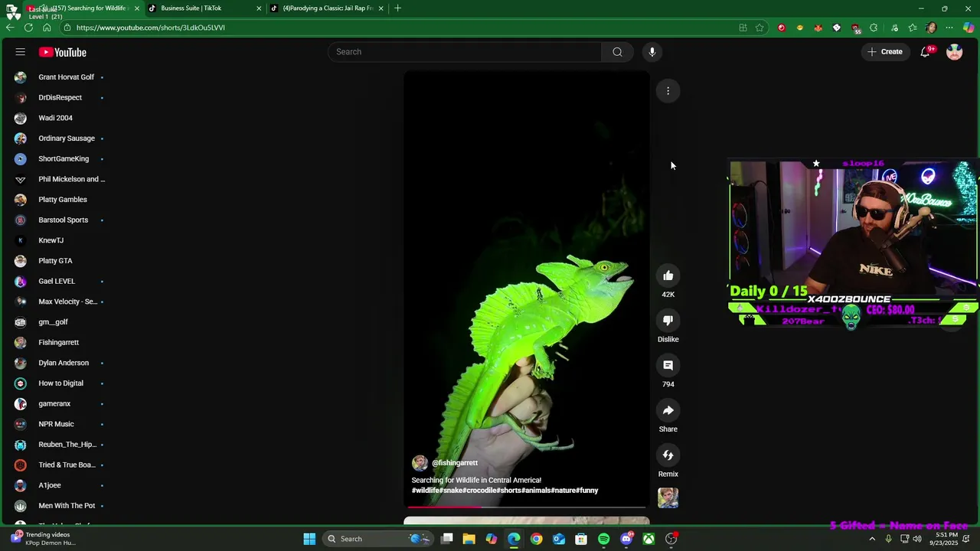Open DrDisRespect subscription

click(x=60, y=98)
